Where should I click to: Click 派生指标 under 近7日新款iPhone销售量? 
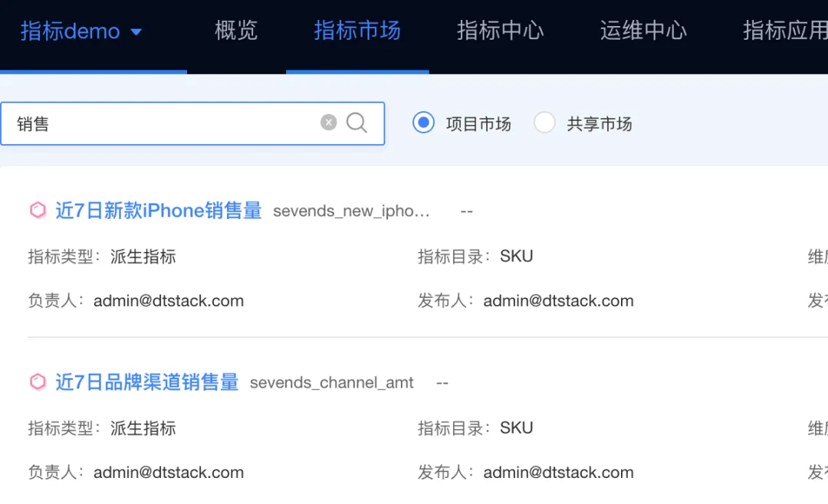pos(143,257)
